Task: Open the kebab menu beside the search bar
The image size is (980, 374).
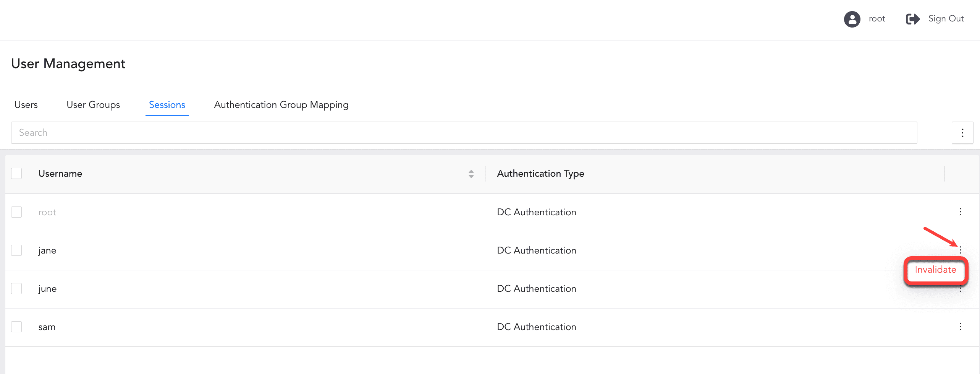Action: click(x=962, y=132)
